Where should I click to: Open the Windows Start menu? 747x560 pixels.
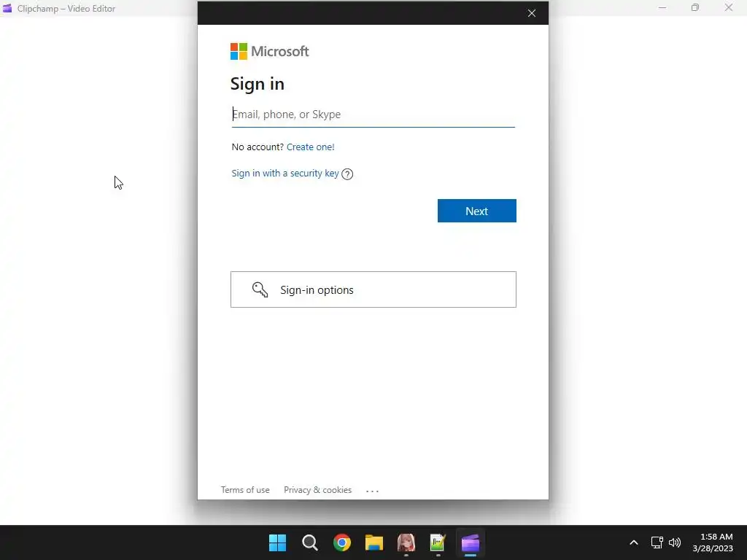click(277, 542)
